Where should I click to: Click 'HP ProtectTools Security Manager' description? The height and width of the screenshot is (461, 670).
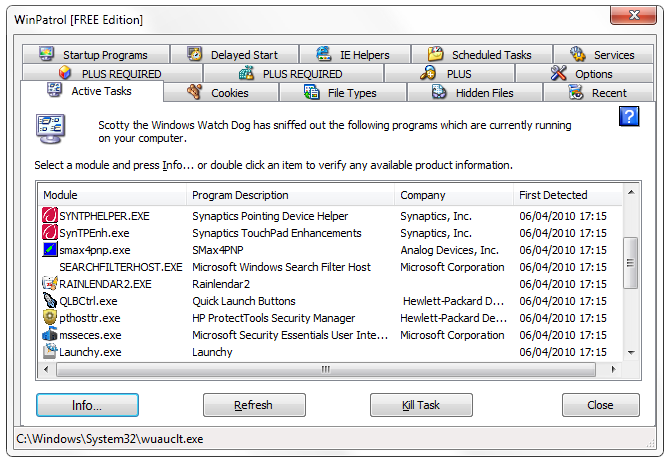(x=273, y=318)
